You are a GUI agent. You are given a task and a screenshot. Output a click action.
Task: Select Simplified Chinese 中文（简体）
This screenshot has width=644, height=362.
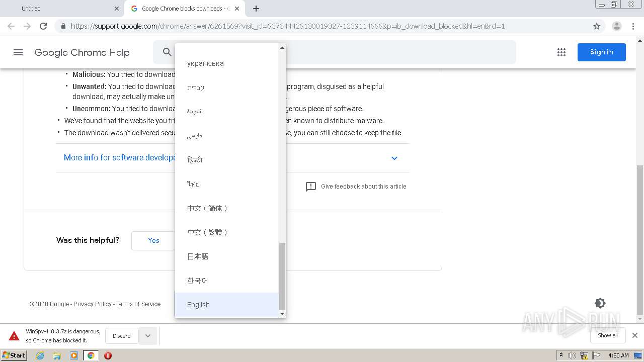point(227,208)
